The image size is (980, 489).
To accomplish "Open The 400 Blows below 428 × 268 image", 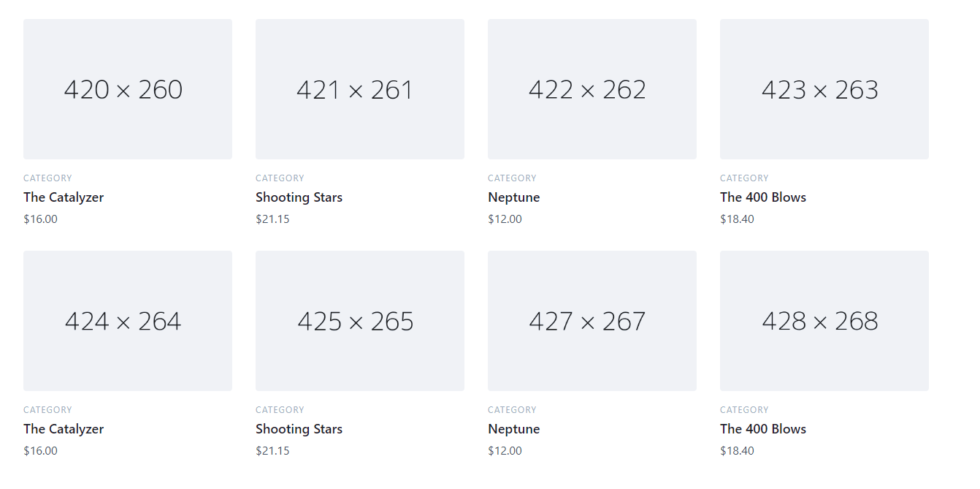I will (x=763, y=429).
